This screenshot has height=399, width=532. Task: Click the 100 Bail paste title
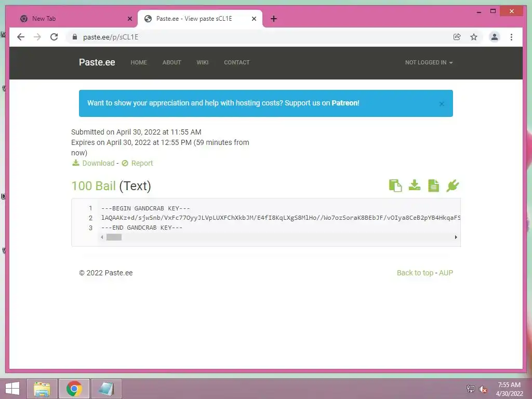point(94,186)
